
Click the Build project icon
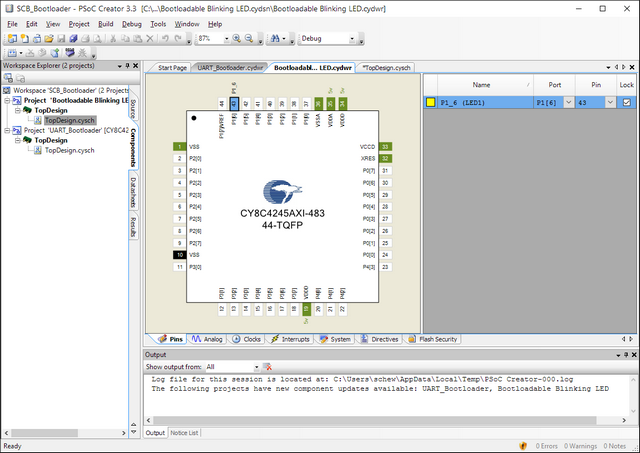click(12, 53)
